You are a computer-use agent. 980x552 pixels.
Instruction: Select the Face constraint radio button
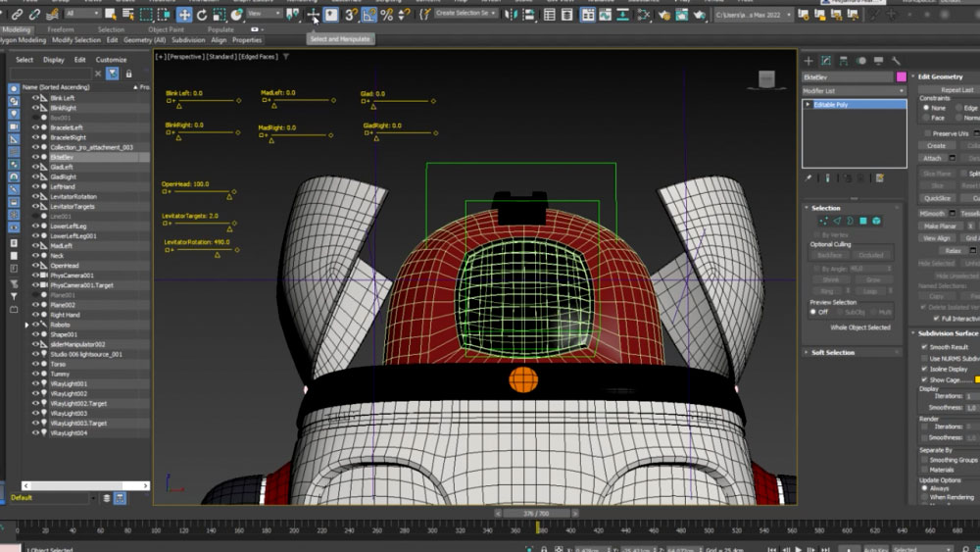[926, 118]
